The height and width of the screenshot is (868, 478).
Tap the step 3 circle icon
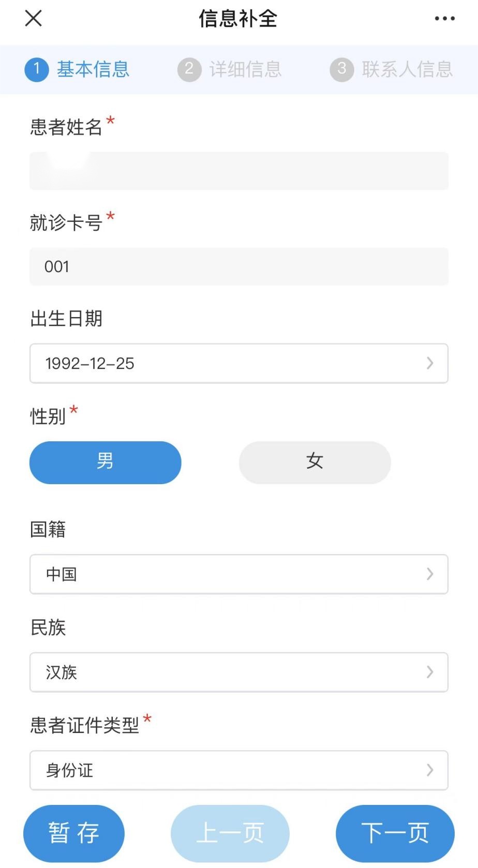342,69
